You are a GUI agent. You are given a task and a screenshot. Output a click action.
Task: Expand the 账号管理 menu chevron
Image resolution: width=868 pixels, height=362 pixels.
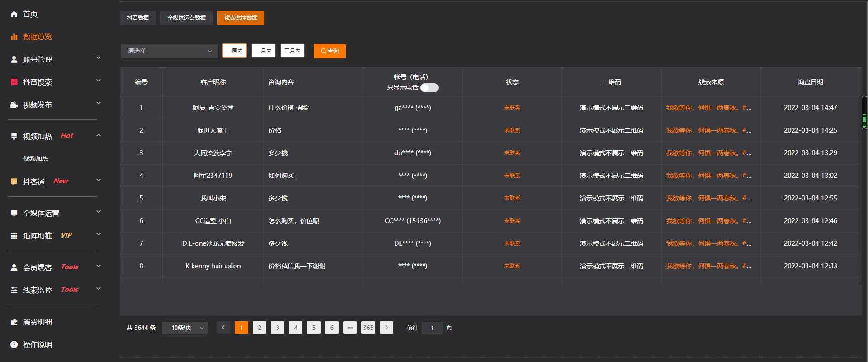(99, 58)
